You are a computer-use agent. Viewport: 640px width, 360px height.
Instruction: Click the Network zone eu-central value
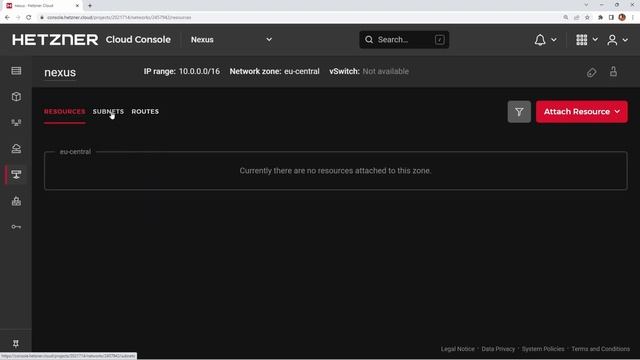point(302,71)
